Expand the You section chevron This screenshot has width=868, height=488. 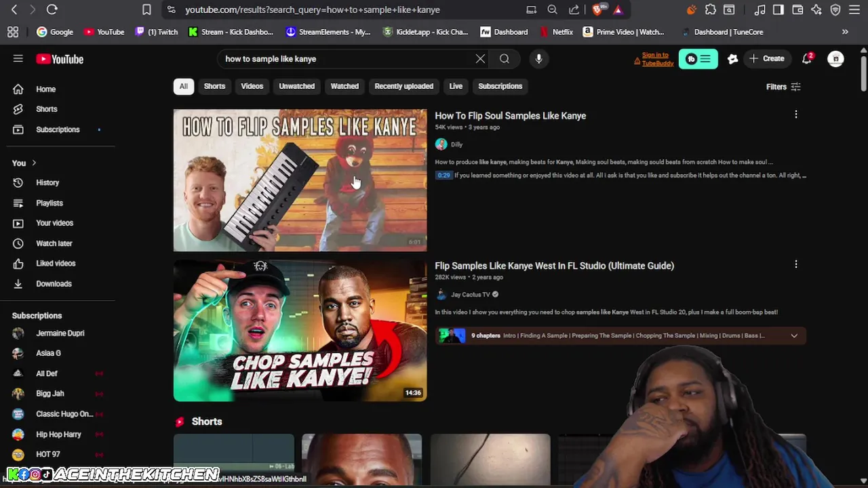tap(34, 163)
